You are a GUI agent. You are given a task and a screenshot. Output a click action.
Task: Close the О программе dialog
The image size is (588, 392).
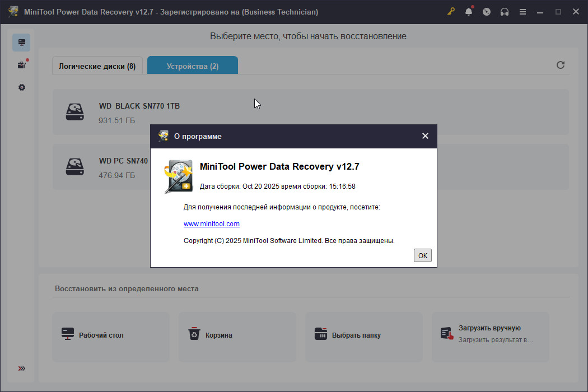pos(425,136)
